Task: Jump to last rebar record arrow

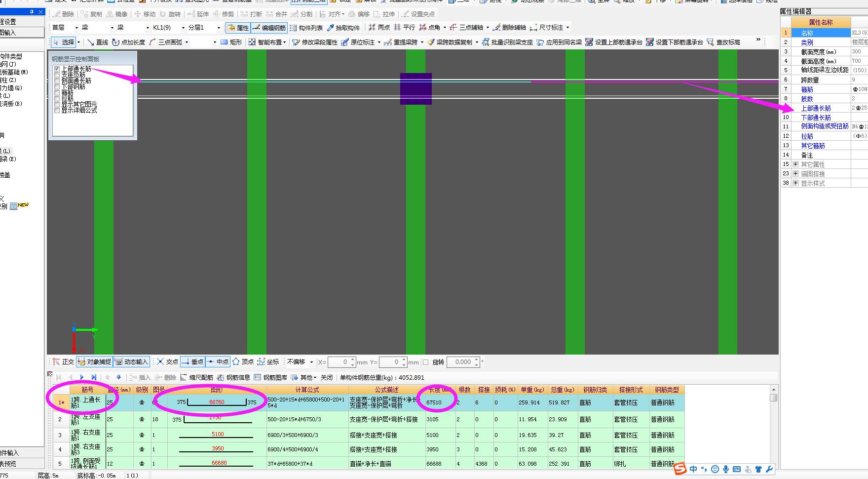Action: (x=94, y=377)
